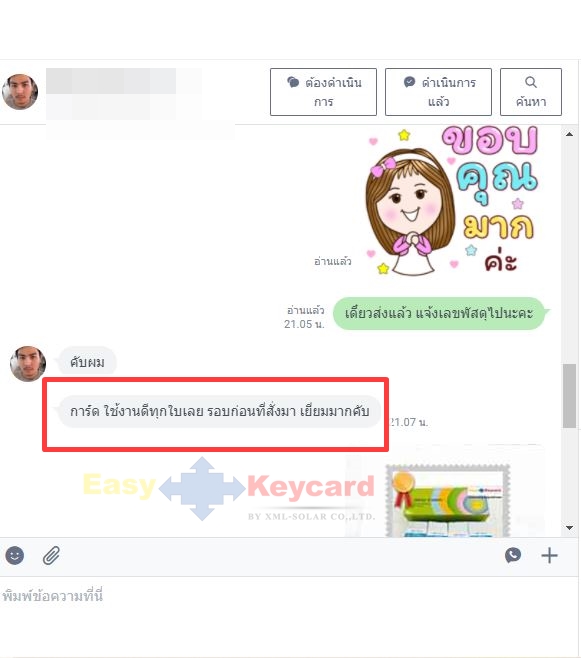581x658 pixels.
Task: Mark chat as ดำเนินการแล้ว
Action: [438, 92]
